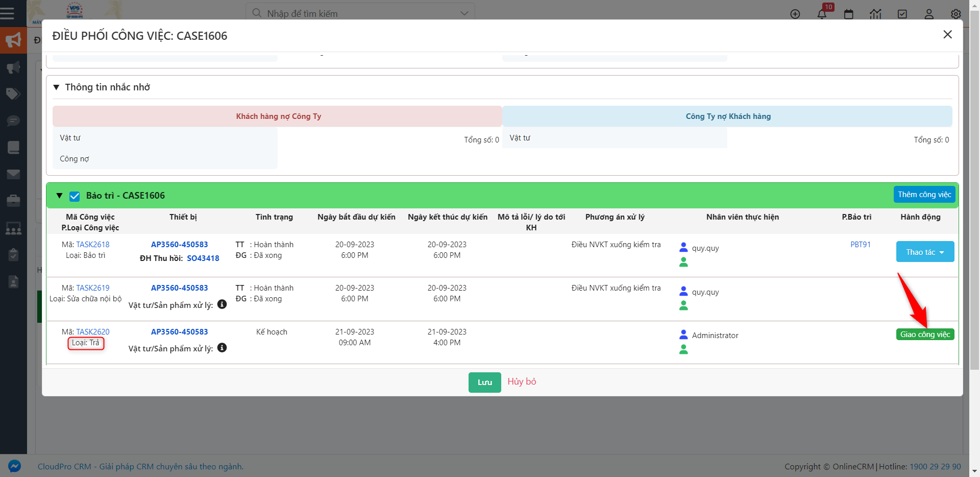Open the mail envelope sidebar icon
Screen dimensions: 980x477
click(13, 174)
